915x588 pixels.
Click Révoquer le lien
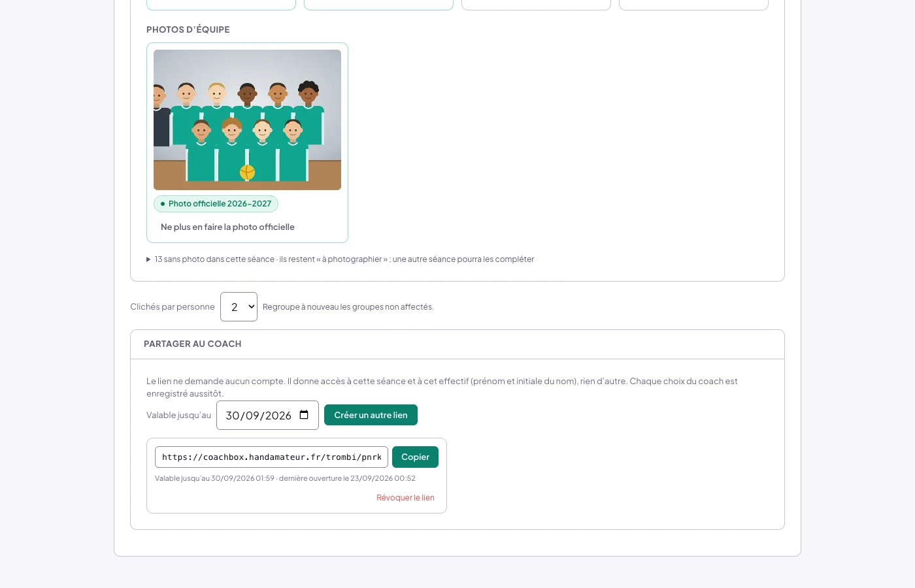pos(405,498)
